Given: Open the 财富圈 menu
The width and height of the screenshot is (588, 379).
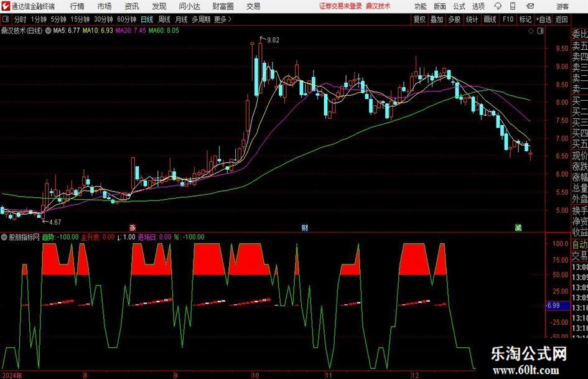Looking at the screenshot, I should click(223, 6).
